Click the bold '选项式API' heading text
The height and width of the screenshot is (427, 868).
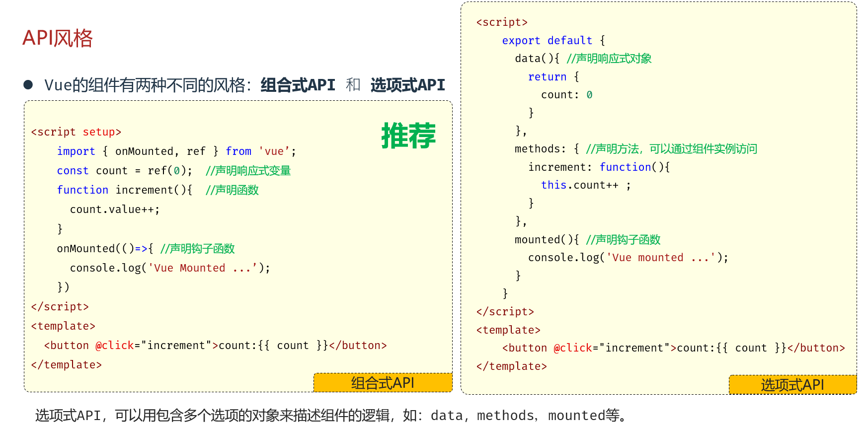pyautogui.click(x=407, y=85)
